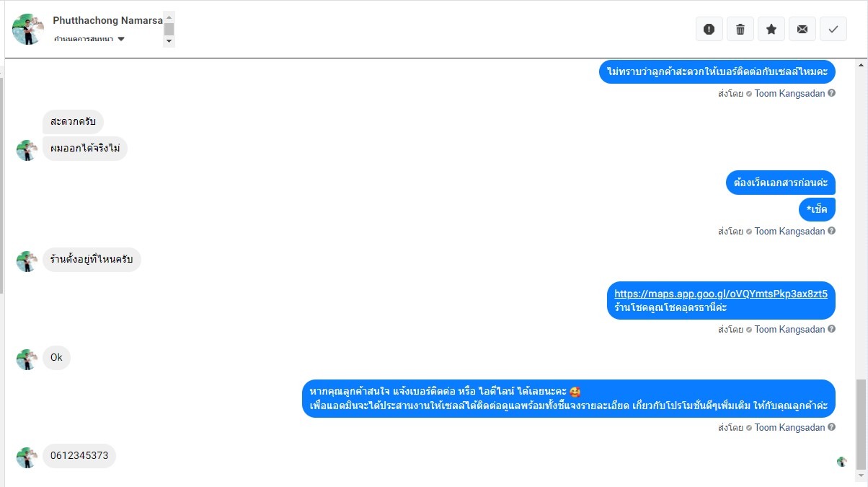
Task: Open the maps.app.goo.gl link
Action: (721, 294)
